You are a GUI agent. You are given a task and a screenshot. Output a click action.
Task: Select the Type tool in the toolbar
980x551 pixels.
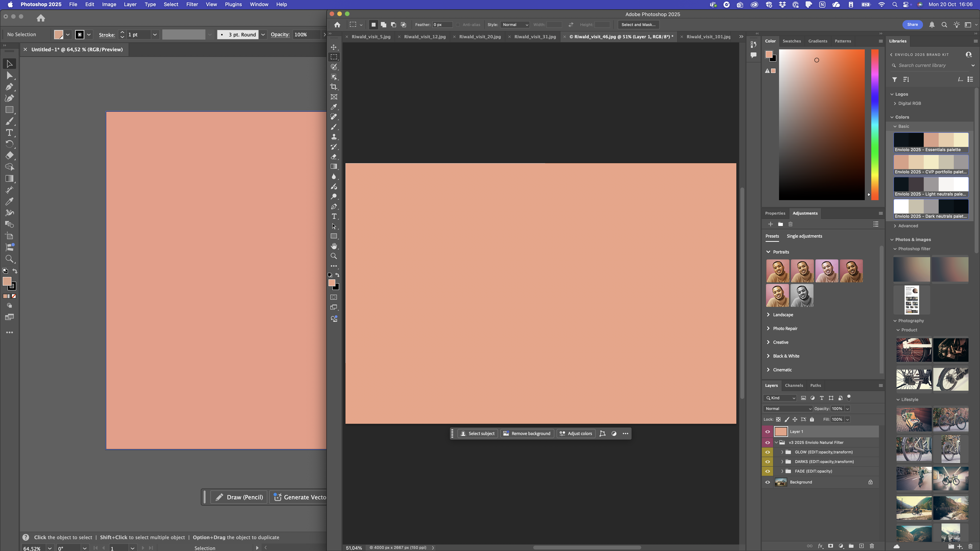click(x=334, y=216)
